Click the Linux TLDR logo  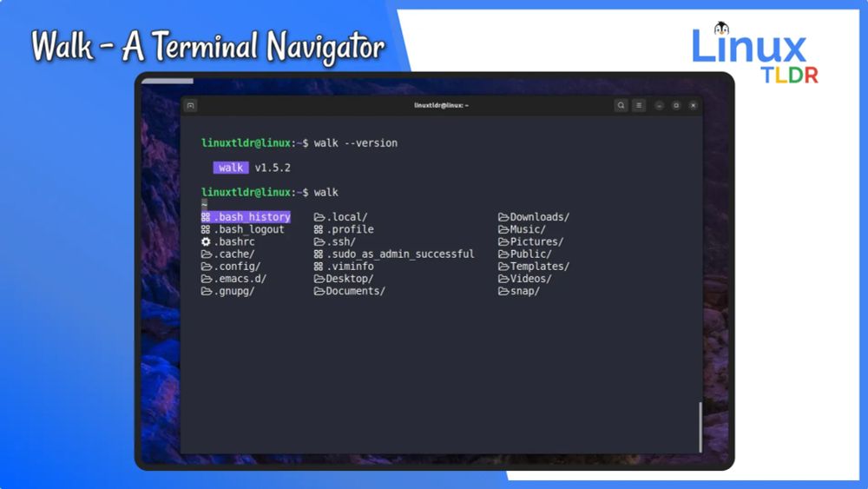coord(754,53)
